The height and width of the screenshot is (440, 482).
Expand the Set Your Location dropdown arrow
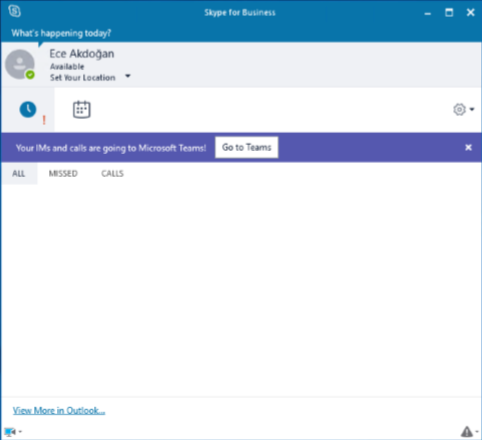(x=128, y=76)
